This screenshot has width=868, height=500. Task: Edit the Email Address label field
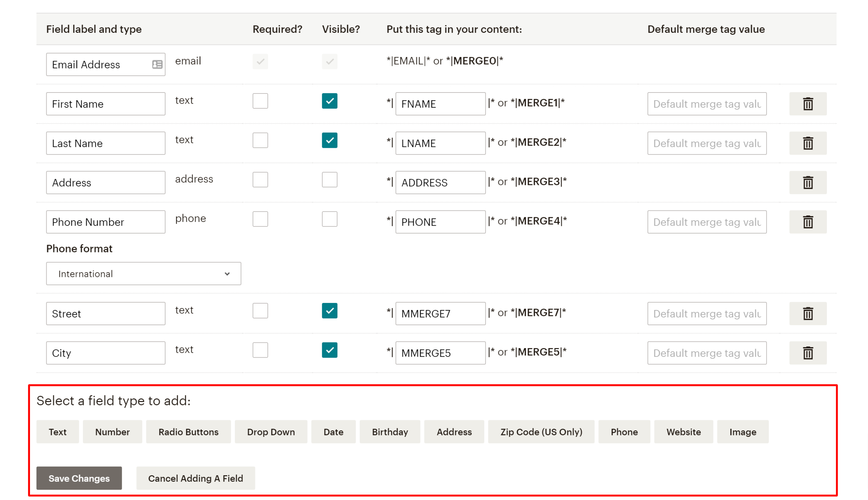tap(106, 65)
